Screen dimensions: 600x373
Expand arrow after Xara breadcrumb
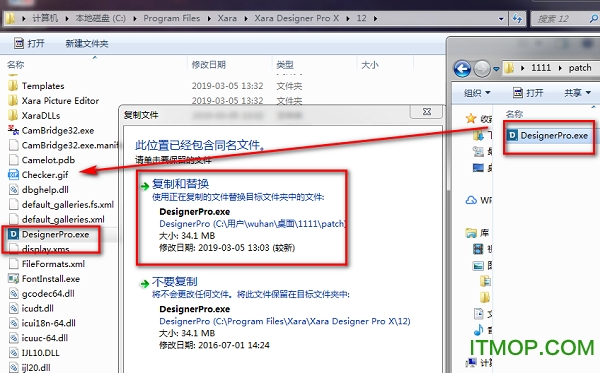pyautogui.click(x=246, y=18)
